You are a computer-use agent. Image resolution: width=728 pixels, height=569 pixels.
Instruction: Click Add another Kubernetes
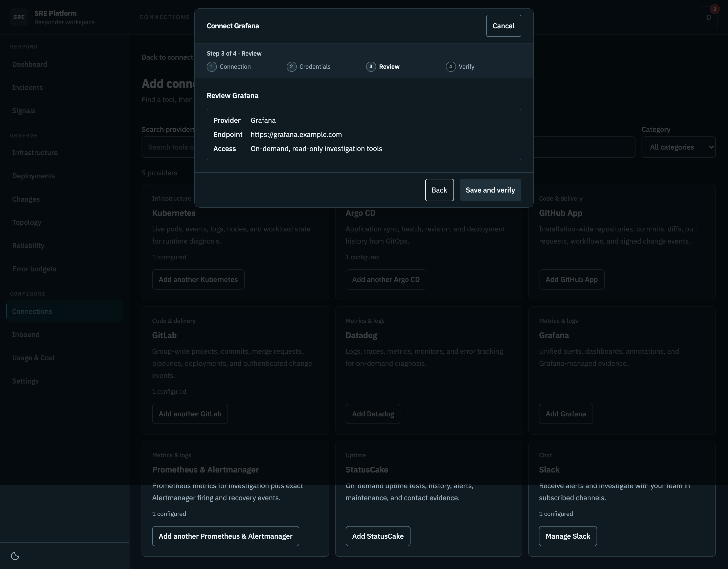tap(198, 279)
